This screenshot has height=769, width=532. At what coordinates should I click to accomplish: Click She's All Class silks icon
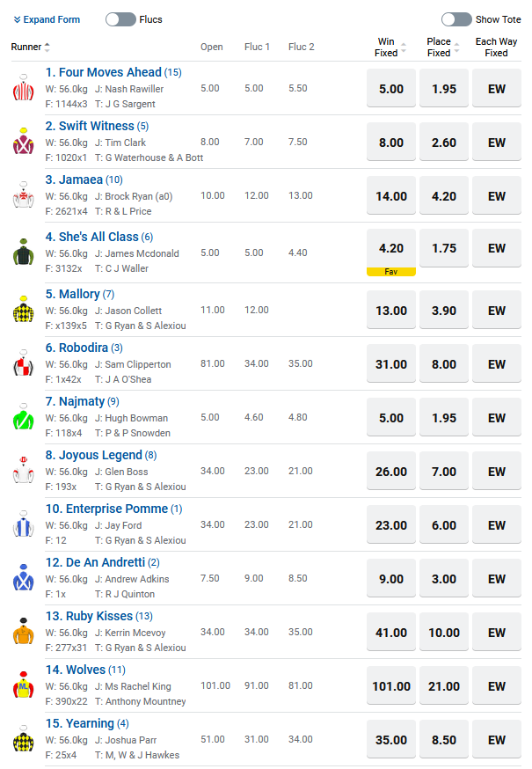click(x=23, y=253)
